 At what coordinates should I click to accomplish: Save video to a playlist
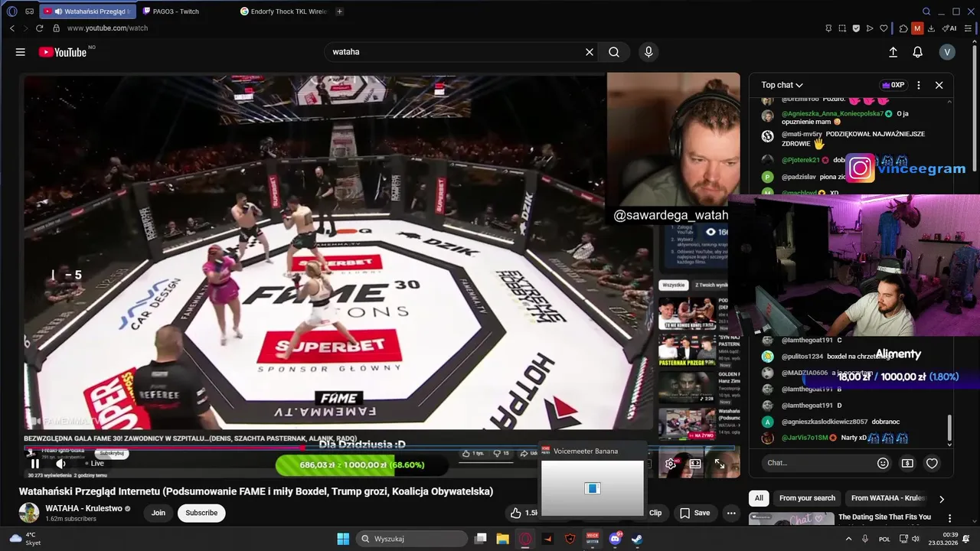tap(695, 513)
